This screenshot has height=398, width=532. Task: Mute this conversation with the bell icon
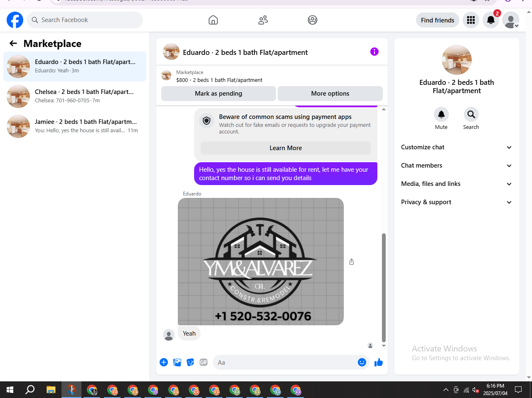click(x=441, y=114)
